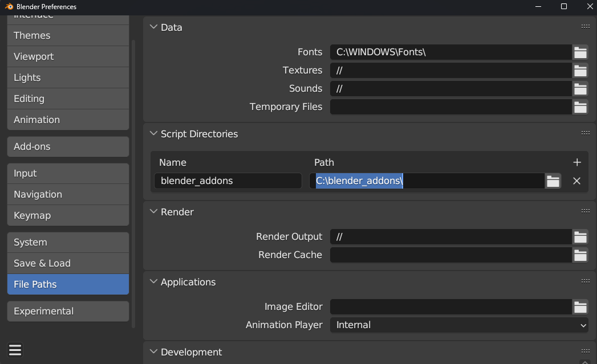Collapse the Script Directories panel

pyautogui.click(x=153, y=133)
